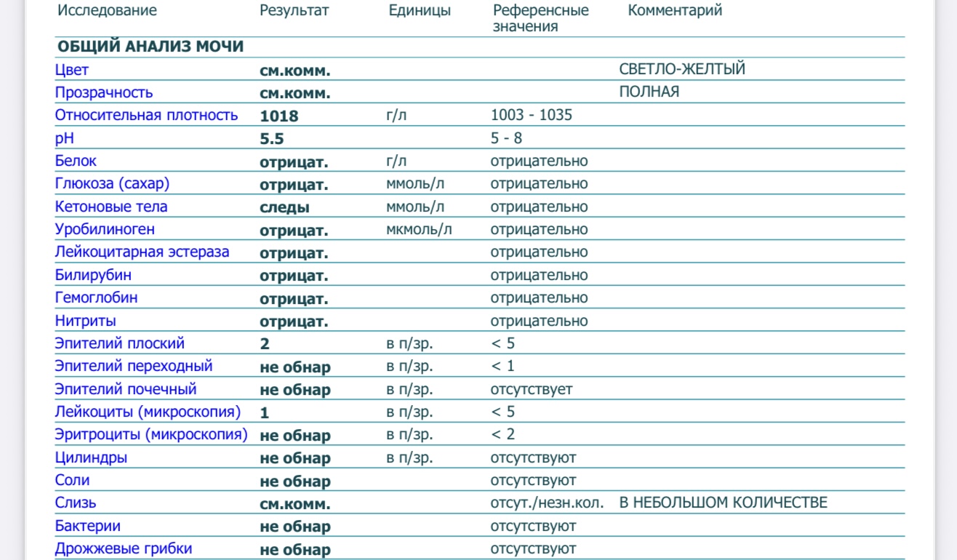Open the 'Слизь' test link

point(76,503)
